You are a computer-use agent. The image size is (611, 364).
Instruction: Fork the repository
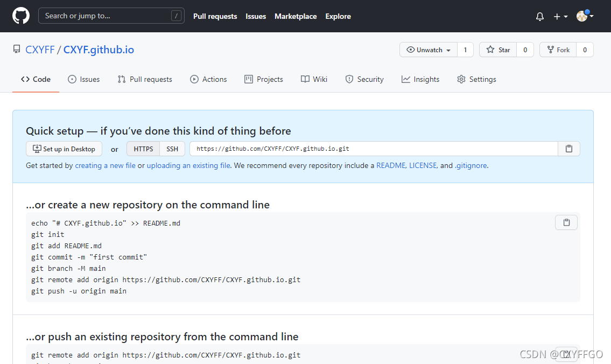(x=558, y=50)
